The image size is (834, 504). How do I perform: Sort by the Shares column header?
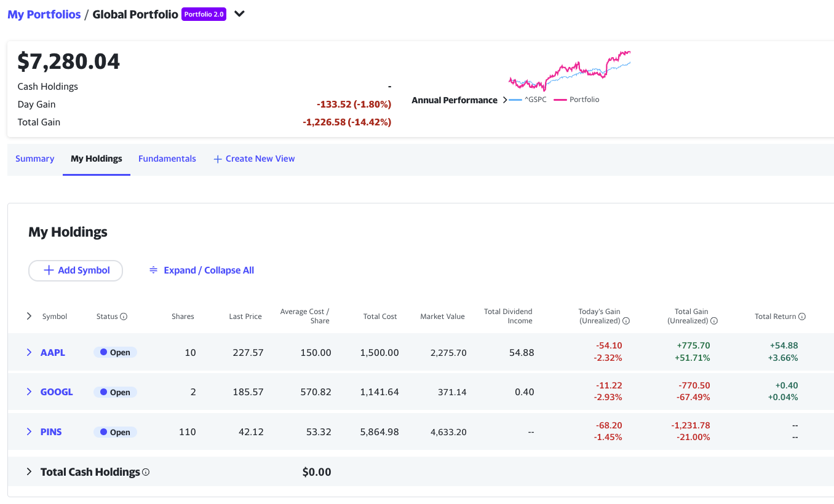click(183, 317)
